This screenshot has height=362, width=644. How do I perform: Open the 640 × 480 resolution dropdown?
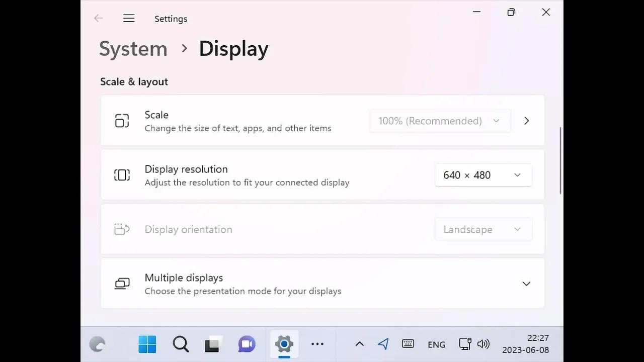[482, 175]
